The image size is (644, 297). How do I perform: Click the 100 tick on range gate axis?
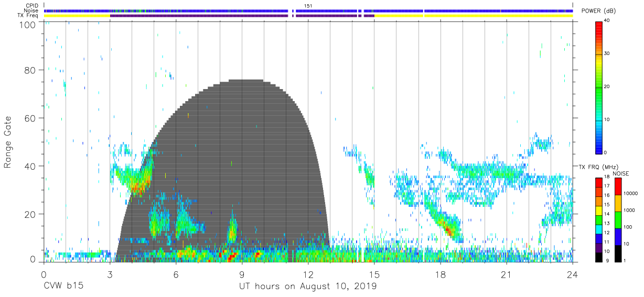point(28,24)
